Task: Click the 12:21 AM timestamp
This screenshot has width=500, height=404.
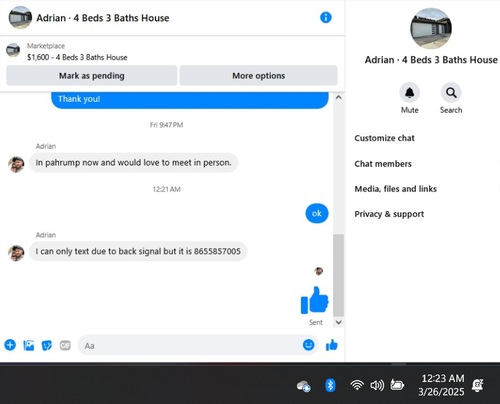Action: pos(166,189)
